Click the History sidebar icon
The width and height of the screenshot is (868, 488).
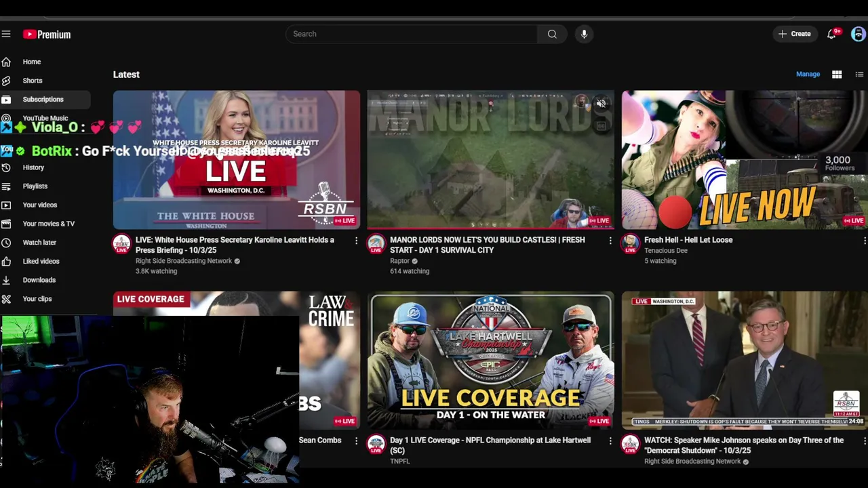pyautogui.click(x=6, y=167)
